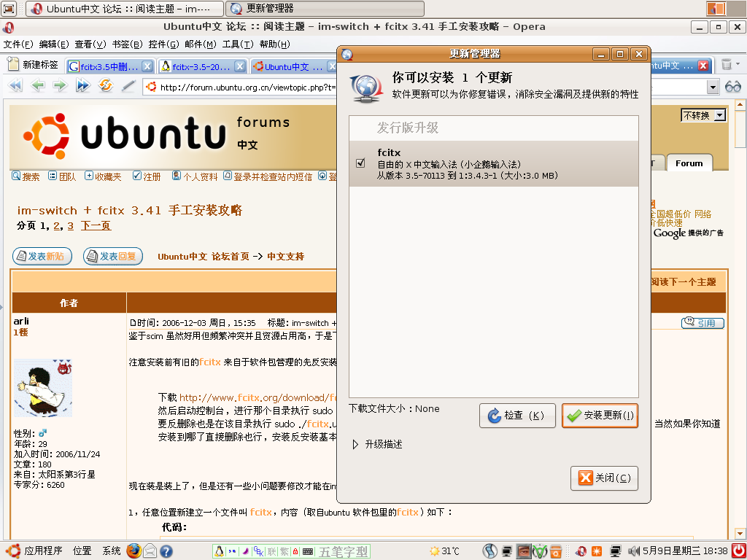Screen dimensions: 747x560
Task: Click the 发表新贴 new post button
Action: pos(42,256)
